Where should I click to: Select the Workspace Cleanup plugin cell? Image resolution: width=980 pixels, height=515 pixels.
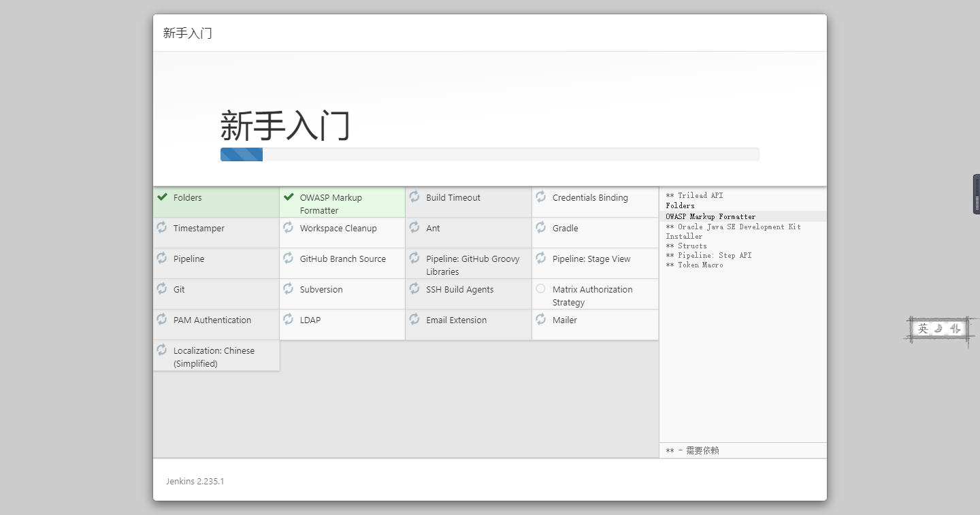342,232
